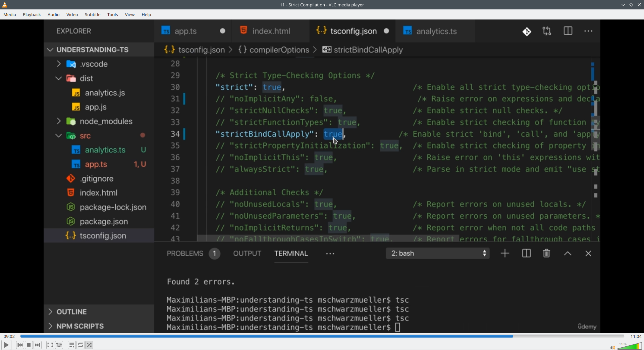Click the source control diamond icon
The image size is (644, 350).
point(527,32)
